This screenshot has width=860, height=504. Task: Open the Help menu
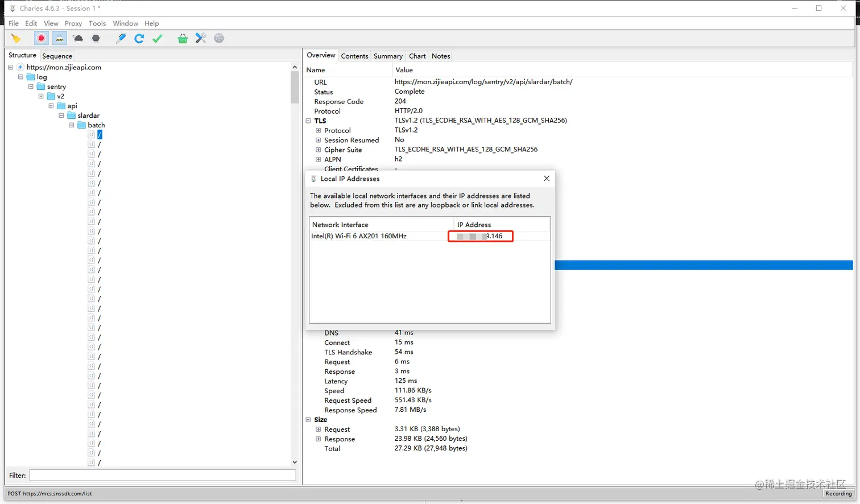pos(152,23)
